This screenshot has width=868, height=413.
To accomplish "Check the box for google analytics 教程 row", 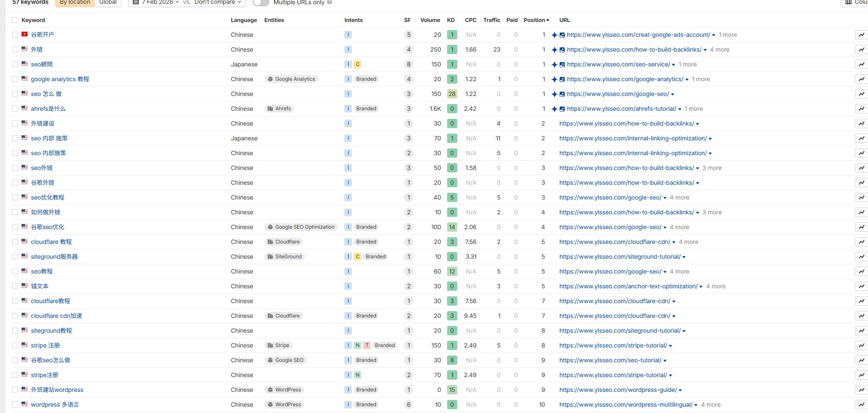I will coord(15,79).
